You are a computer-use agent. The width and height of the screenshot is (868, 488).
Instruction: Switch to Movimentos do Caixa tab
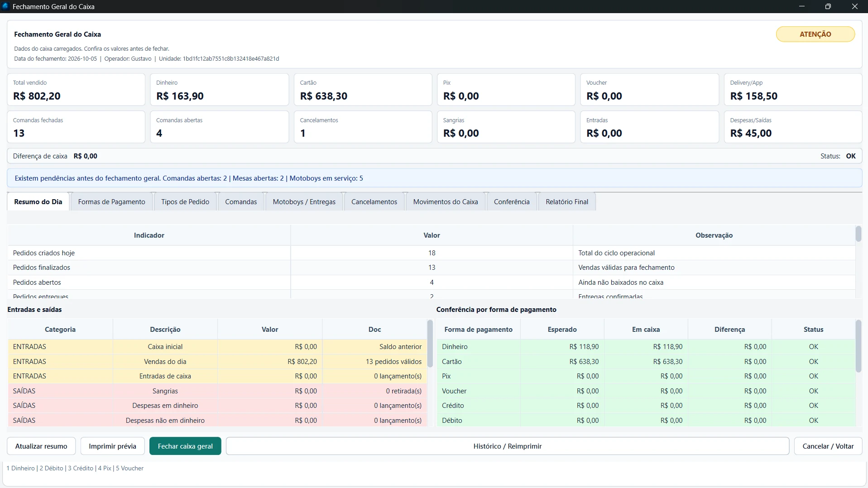tap(446, 202)
